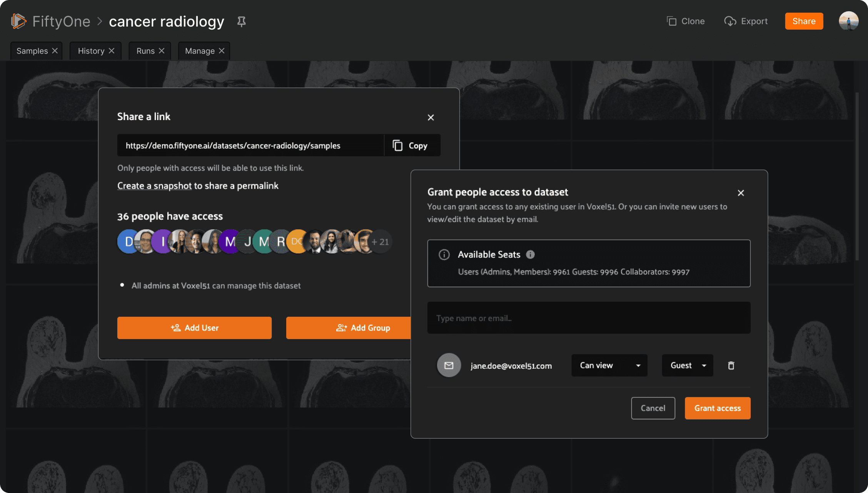This screenshot has width=868, height=493.
Task: Click the dataset URL field
Action: [250, 145]
